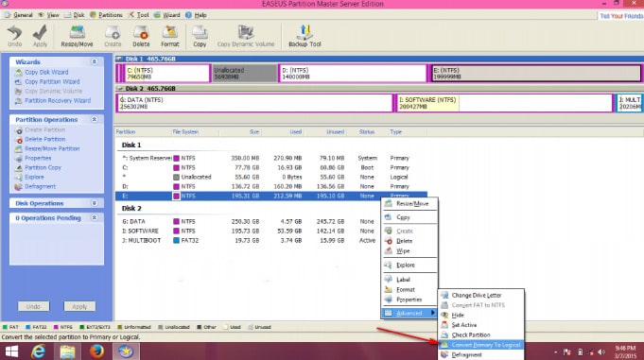Choose Wipe in context menu
The width and height of the screenshot is (644, 360).
coord(409,250)
